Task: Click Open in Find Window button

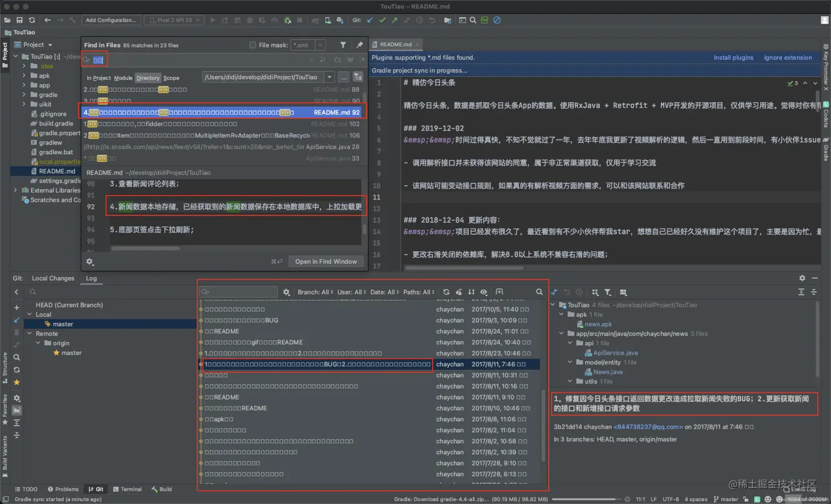Action: click(x=326, y=262)
